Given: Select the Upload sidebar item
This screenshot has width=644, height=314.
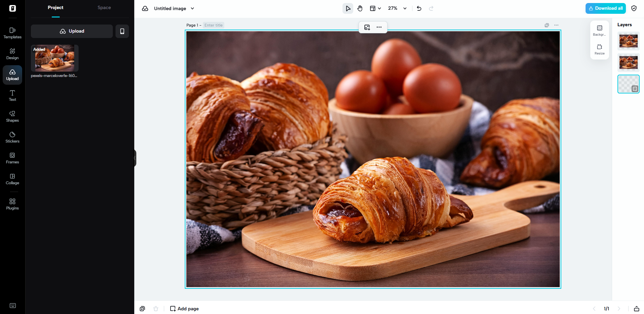Looking at the screenshot, I should 12,75.
